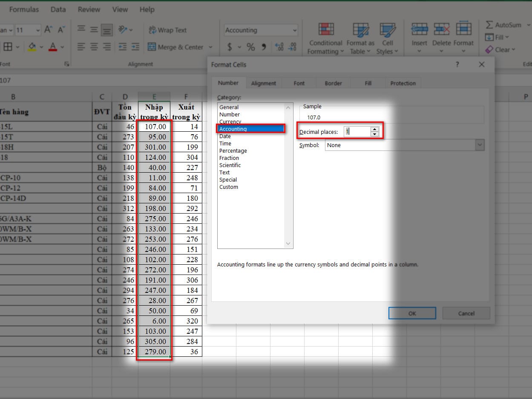Pick the Font Color red A swatch

53,46
